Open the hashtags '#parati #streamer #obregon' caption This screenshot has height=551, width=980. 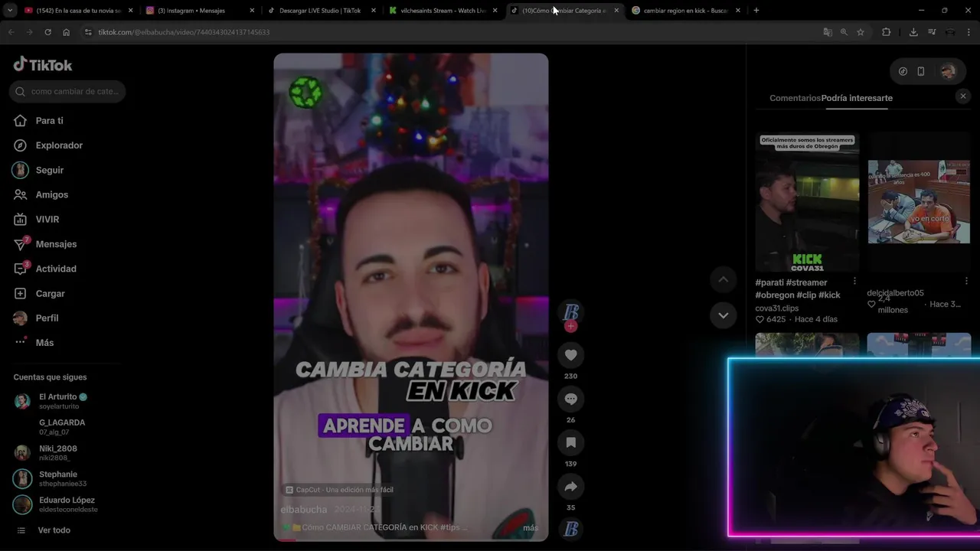[x=798, y=289]
